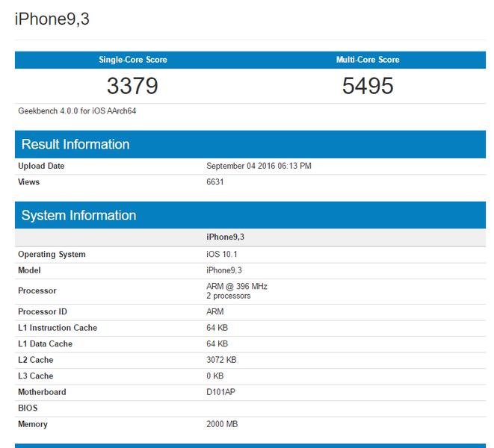The image size is (494, 448).
Task: Click the L1 Instruction Cache label
Action: point(58,328)
